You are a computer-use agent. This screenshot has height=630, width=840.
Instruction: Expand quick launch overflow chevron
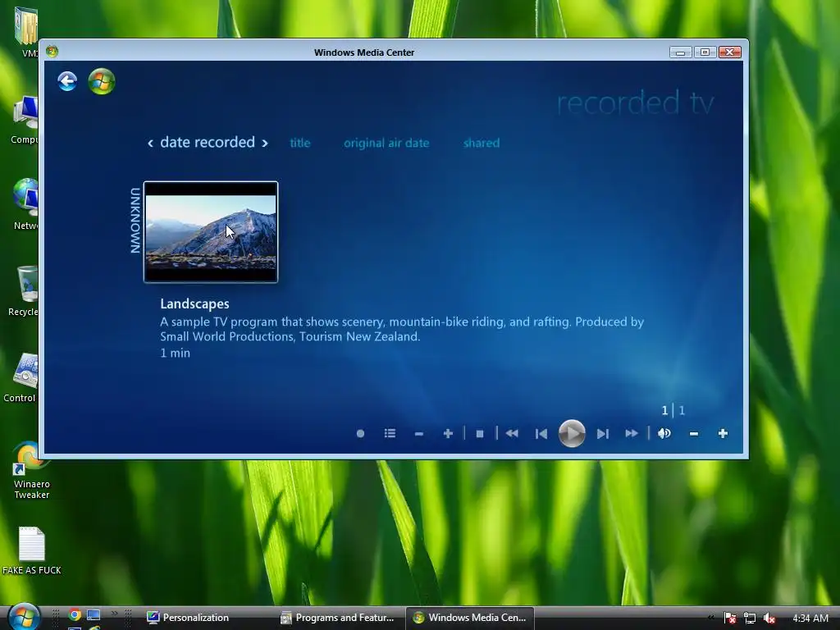[x=114, y=614]
